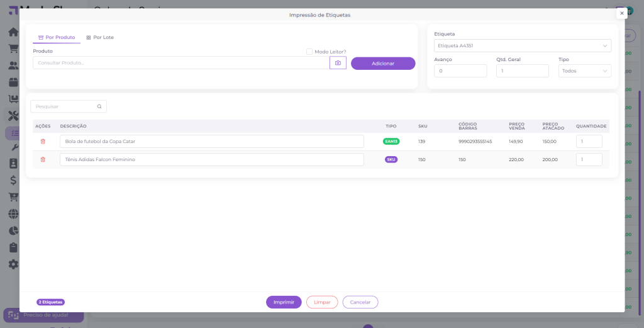The width and height of the screenshot is (644, 328).
Task: Click the Limpar button
Action: (322, 302)
